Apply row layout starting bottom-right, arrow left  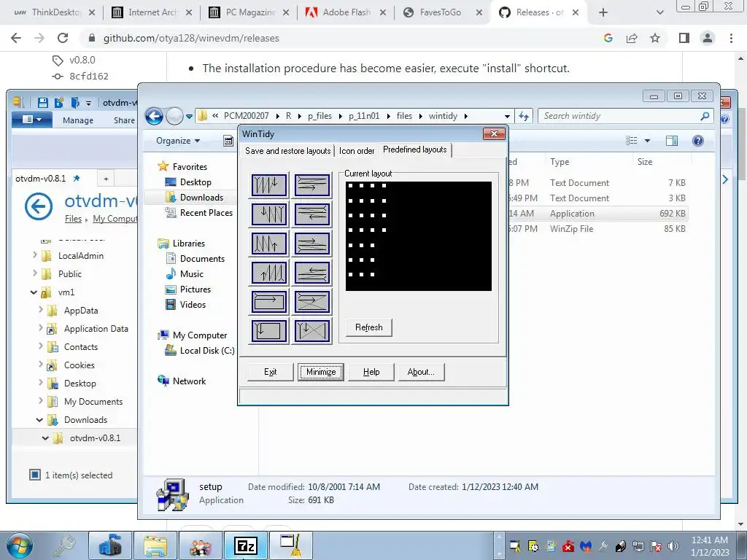click(x=312, y=273)
